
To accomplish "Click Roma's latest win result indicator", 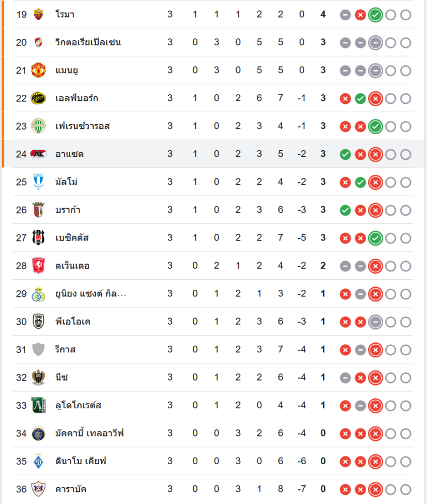I will (375, 15).
